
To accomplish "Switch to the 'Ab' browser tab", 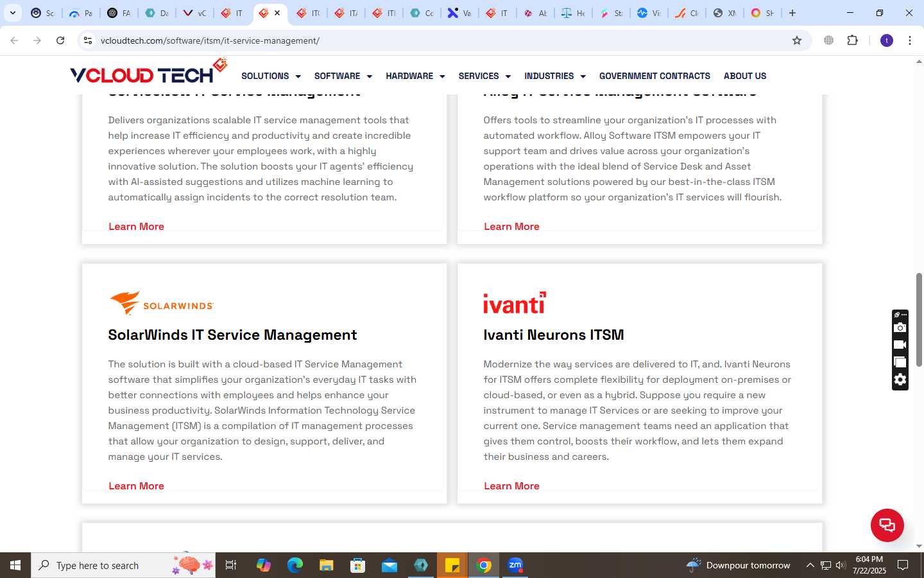I will [535, 13].
